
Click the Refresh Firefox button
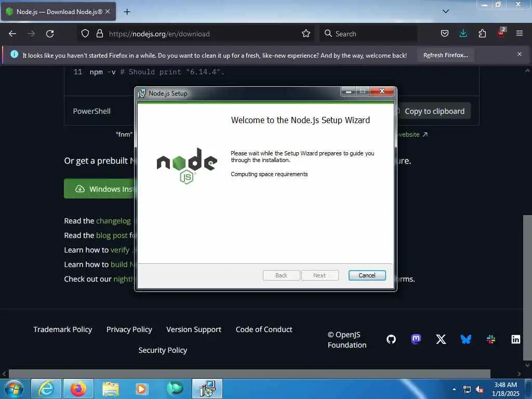tap(445, 55)
